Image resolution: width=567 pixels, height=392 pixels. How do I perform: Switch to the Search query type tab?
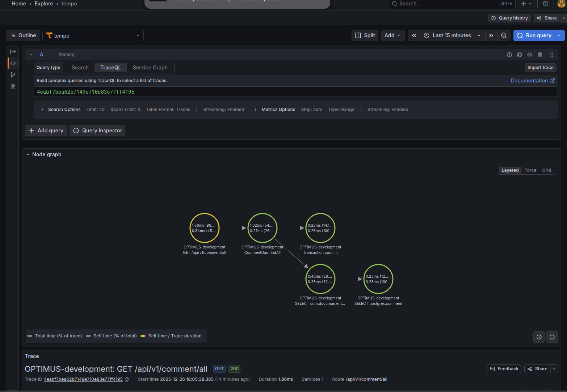click(80, 68)
